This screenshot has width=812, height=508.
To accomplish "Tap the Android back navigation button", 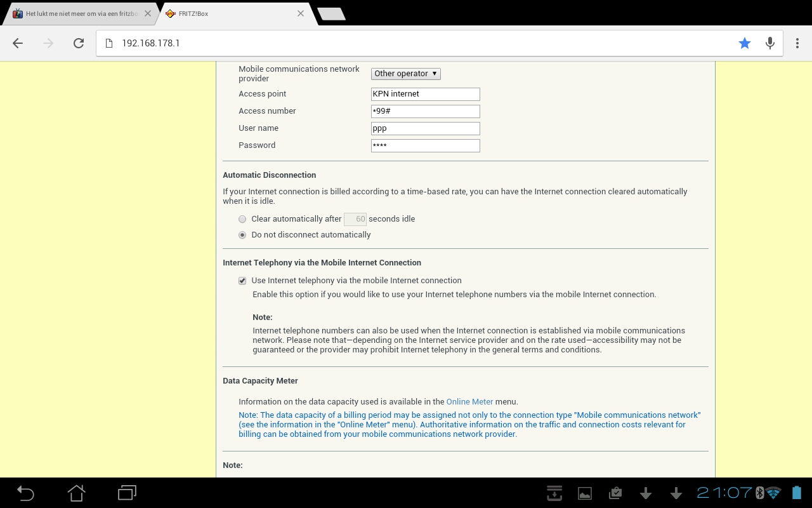I will (x=25, y=493).
